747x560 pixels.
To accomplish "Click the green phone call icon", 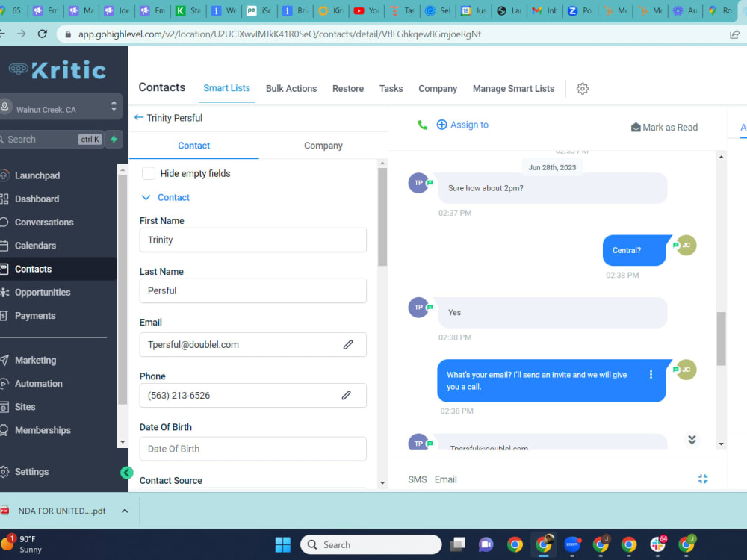I will 422,125.
